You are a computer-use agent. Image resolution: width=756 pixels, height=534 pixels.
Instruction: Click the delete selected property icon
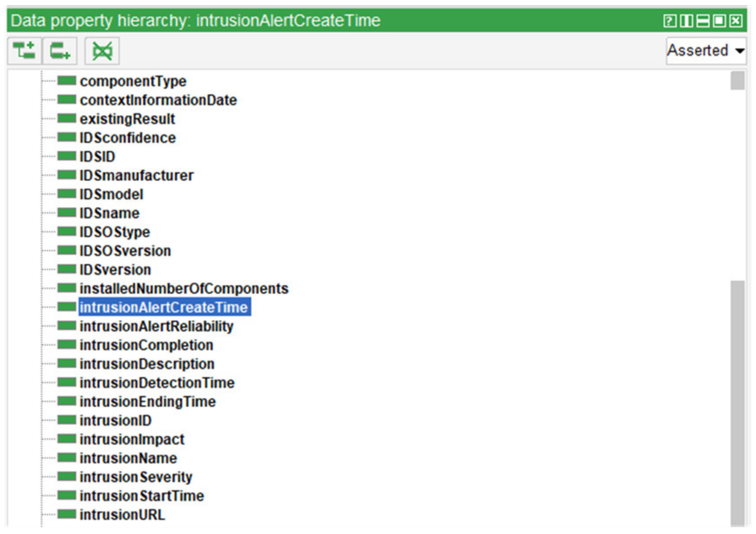click(x=102, y=51)
